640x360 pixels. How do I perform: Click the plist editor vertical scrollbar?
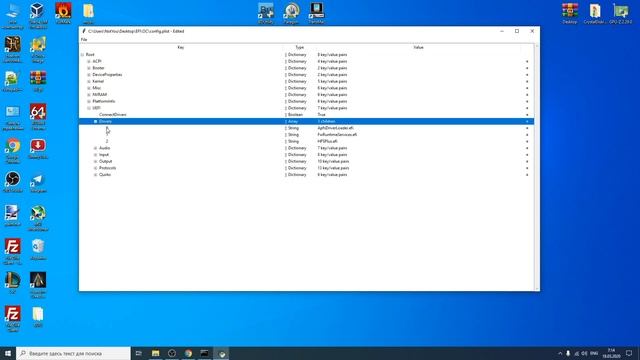point(537,167)
